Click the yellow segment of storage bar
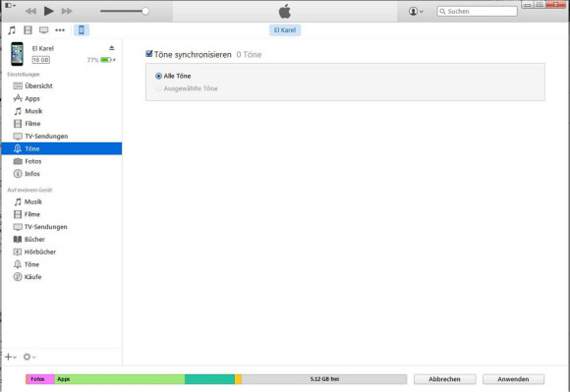 tap(239, 379)
